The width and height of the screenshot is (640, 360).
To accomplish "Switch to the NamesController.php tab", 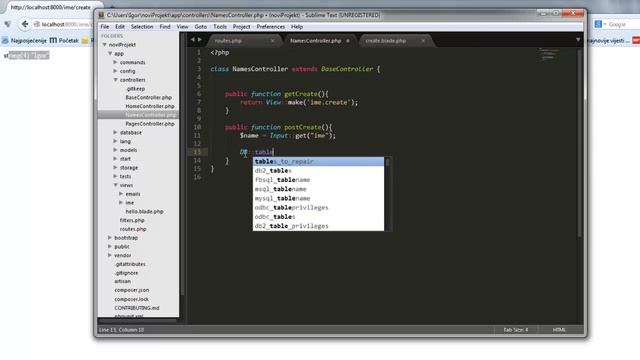I will tap(316, 41).
